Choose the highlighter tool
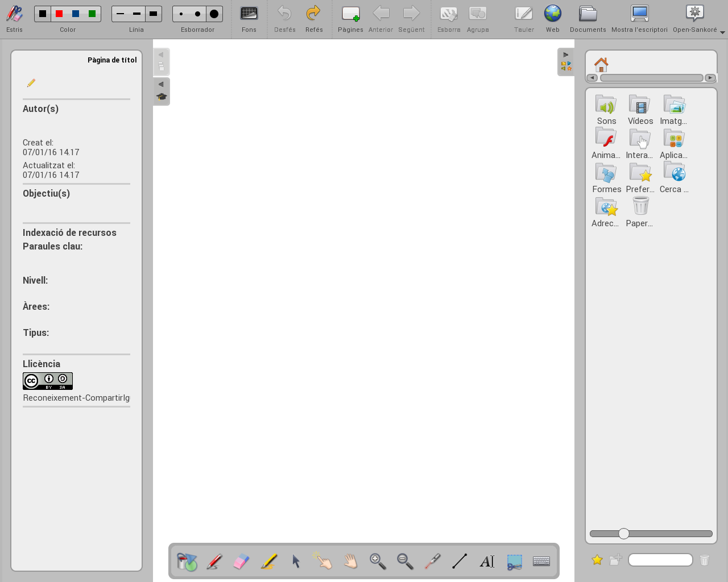The image size is (728, 582). (x=268, y=562)
